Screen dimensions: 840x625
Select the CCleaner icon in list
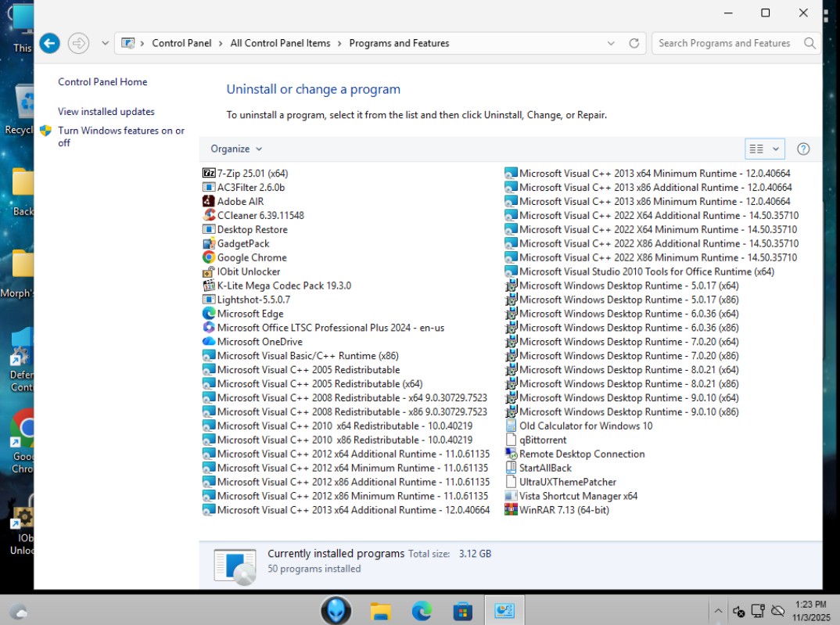click(208, 215)
